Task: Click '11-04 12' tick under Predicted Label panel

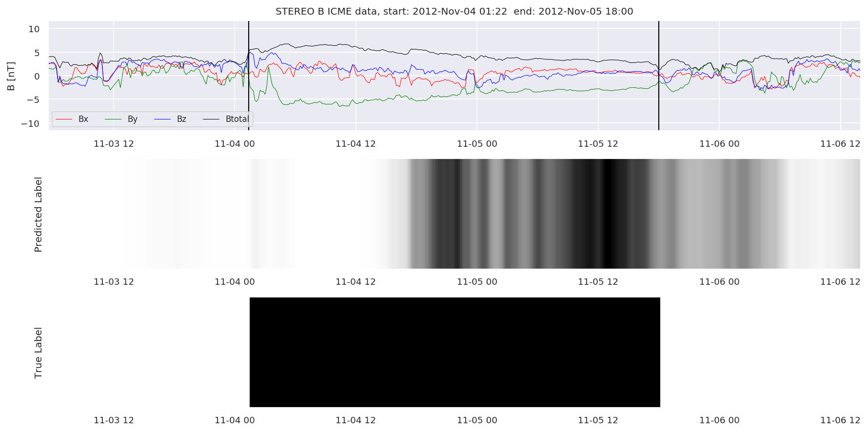Action: [355, 282]
